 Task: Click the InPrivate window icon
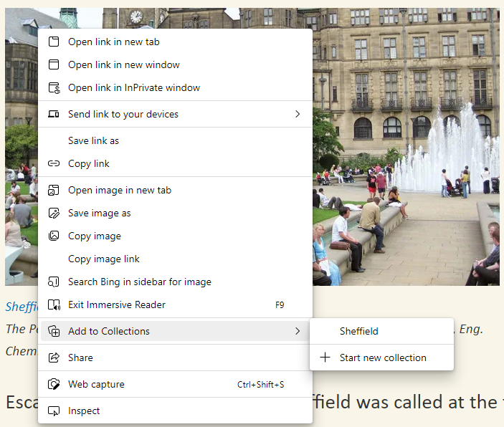pos(54,87)
